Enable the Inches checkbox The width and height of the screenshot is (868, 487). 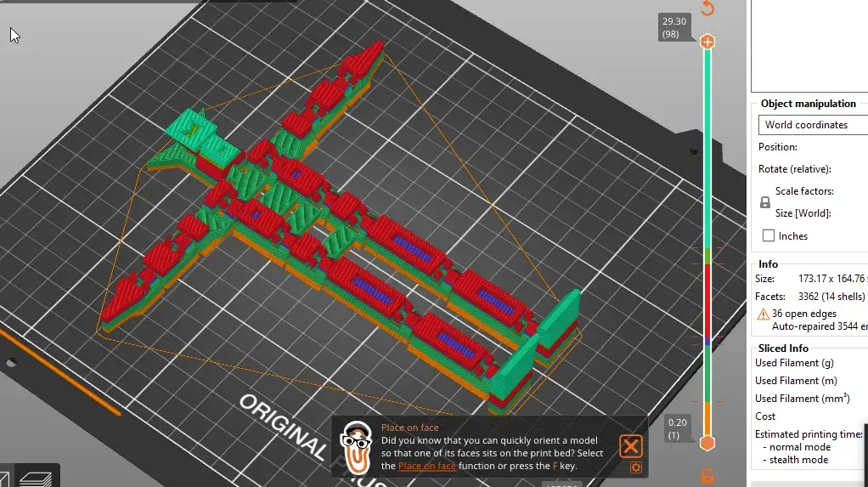coord(769,235)
